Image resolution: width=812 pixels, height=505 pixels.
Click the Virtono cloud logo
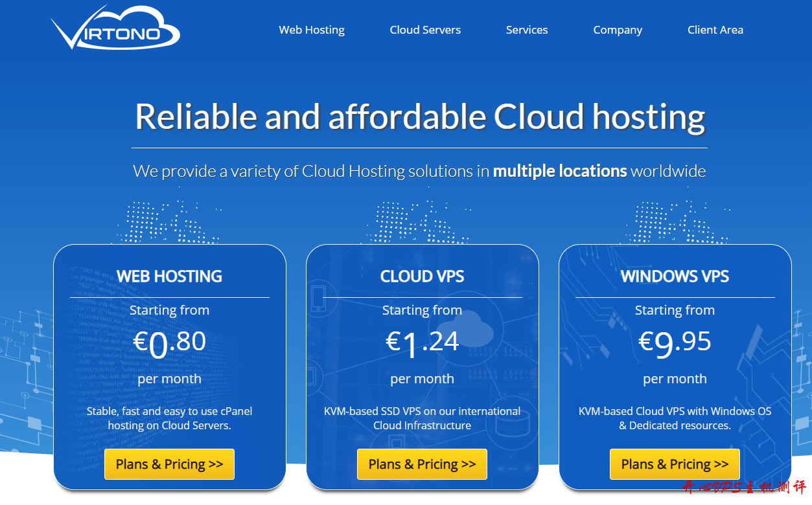(115, 28)
